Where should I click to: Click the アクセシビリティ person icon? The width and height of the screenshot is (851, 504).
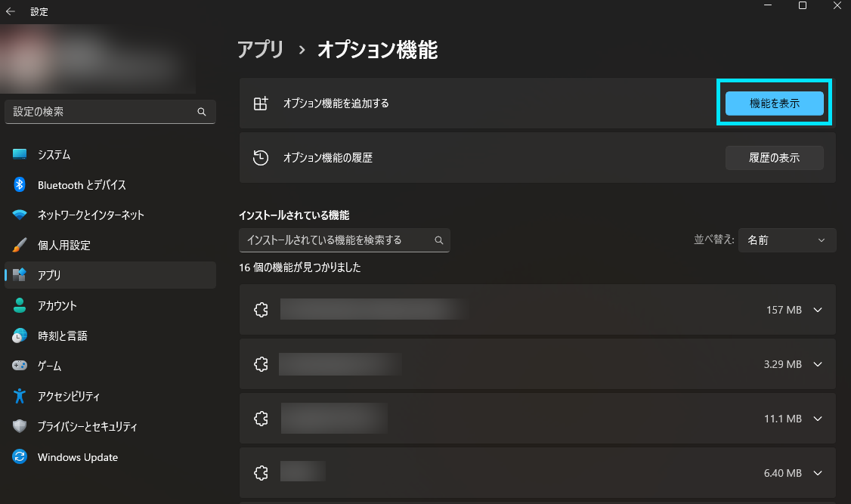tap(20, 396)
